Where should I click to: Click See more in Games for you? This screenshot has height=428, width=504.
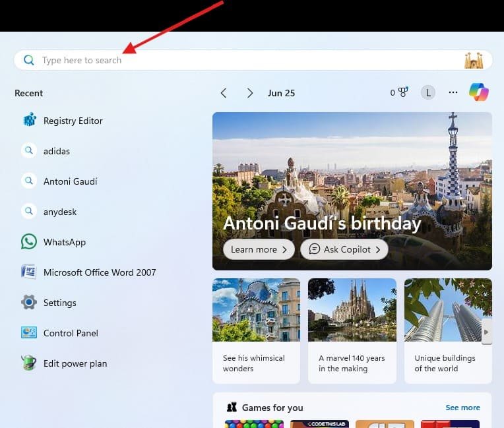(463, 408)
